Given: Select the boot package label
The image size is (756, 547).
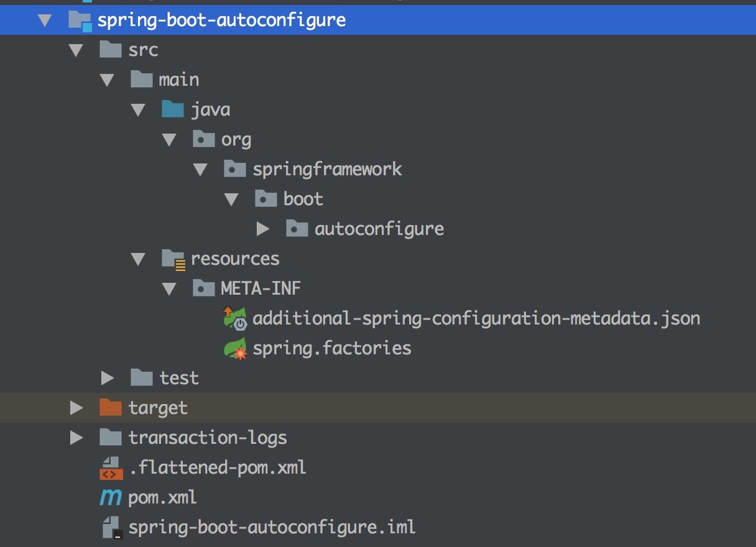Looking at the screenshot, I should click(x=303, y=200).
